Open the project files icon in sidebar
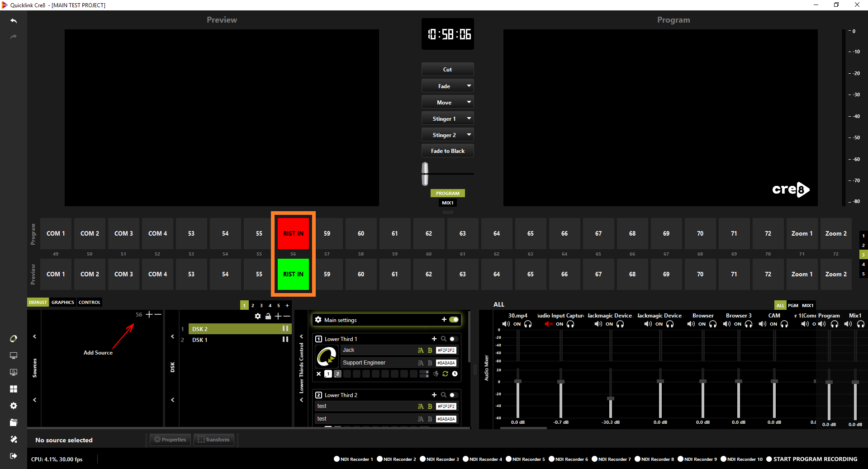Screen dimensions: 868x469 (14, 422)
